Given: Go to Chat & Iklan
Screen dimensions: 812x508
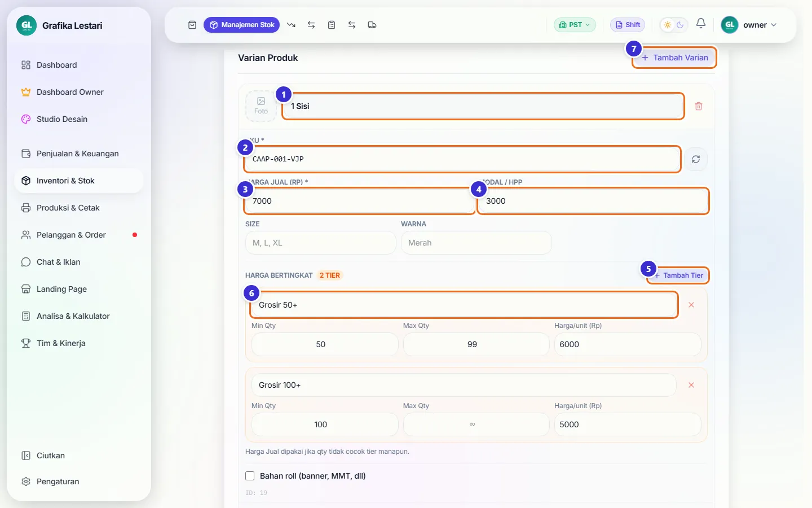Looking at the screenshot, I should coord(79,262).
